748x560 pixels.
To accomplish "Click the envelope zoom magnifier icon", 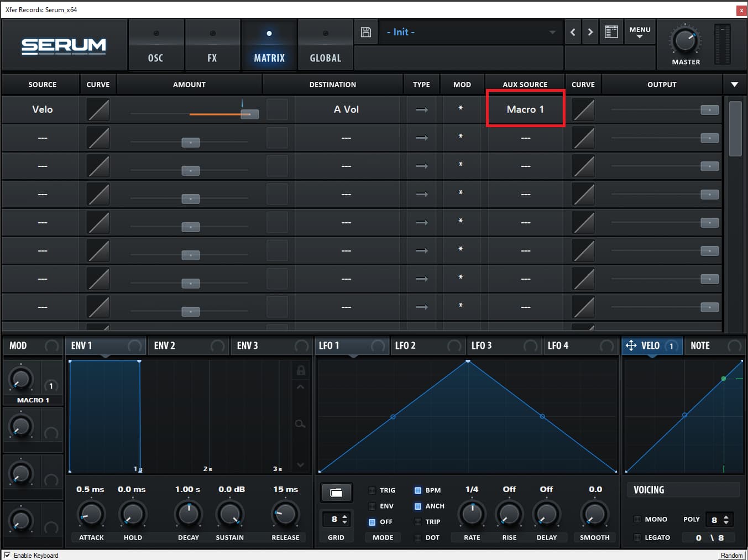I will pos(300,423).
